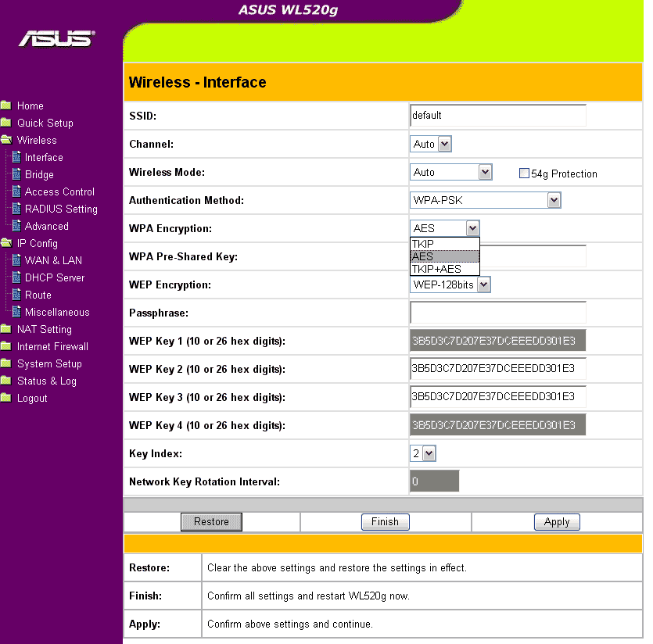The image size is (653, 644).
Task: Open the Status & Log menu link
Action: [47, 381]
